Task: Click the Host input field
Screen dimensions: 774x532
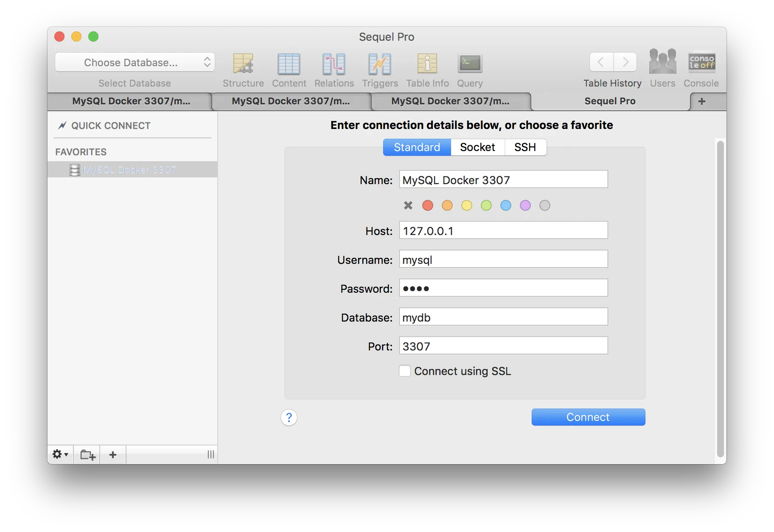Action: 503,230
